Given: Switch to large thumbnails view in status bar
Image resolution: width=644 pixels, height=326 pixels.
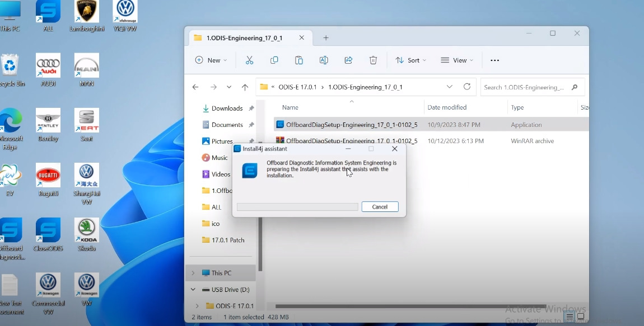Looking at the screenshot, I should coord(581,317).
